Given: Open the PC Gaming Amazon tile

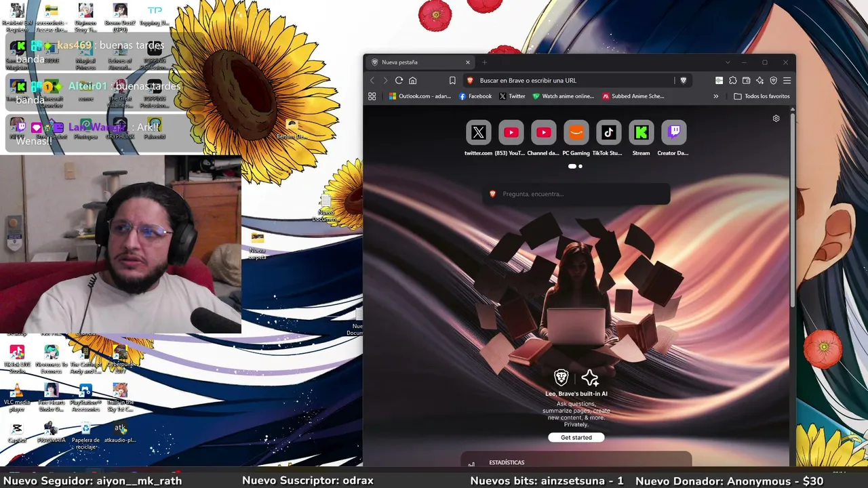Looking at the screenshot, I should (576, 133).
